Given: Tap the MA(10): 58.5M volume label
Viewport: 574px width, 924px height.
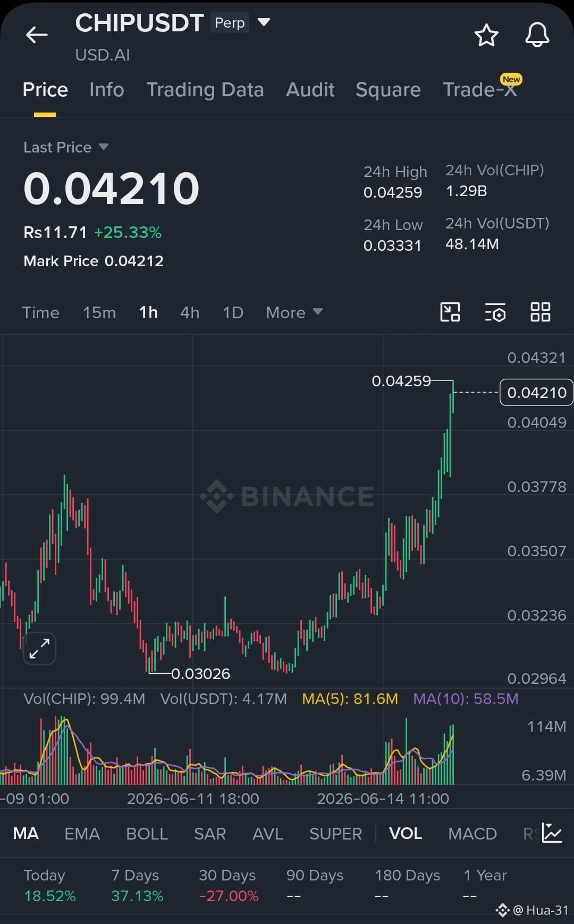Looking at the screenshot, I should tap(466, 699).
